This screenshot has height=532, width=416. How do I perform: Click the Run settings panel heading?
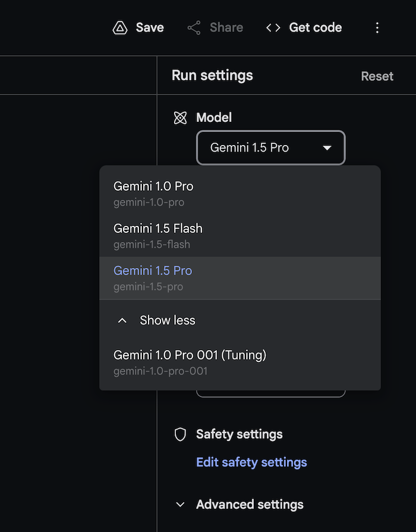coord(212,75)
